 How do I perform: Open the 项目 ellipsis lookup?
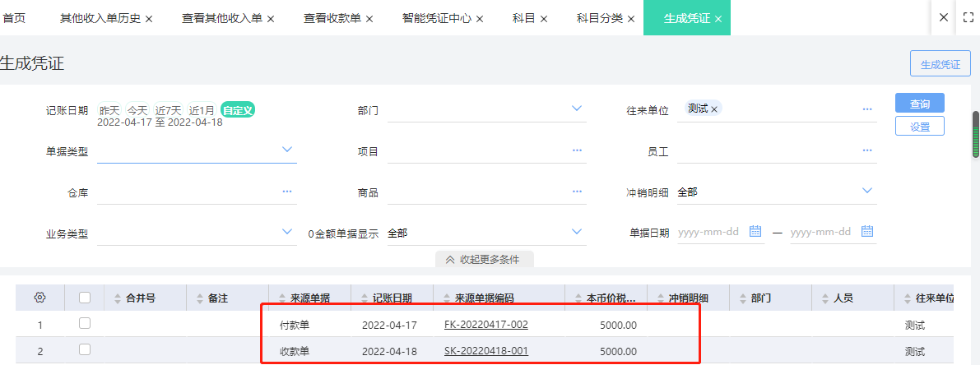pos(577,150)
